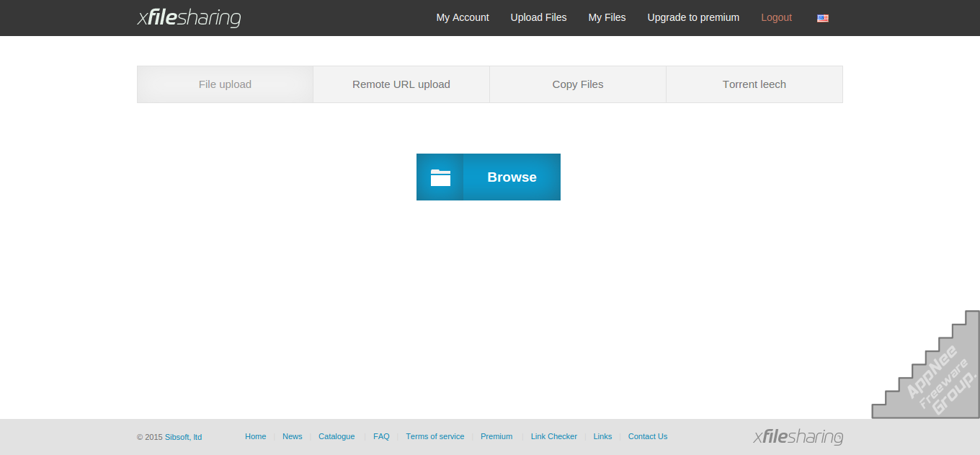
Task: Switch to the File upload tab
Action: tap(225, 84)
